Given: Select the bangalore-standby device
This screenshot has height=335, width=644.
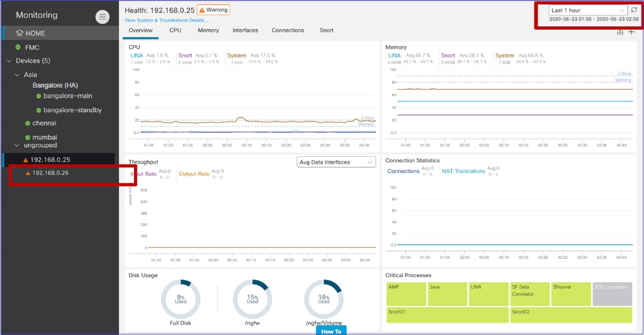Looking at the screenshot, I should pos(72,110).
